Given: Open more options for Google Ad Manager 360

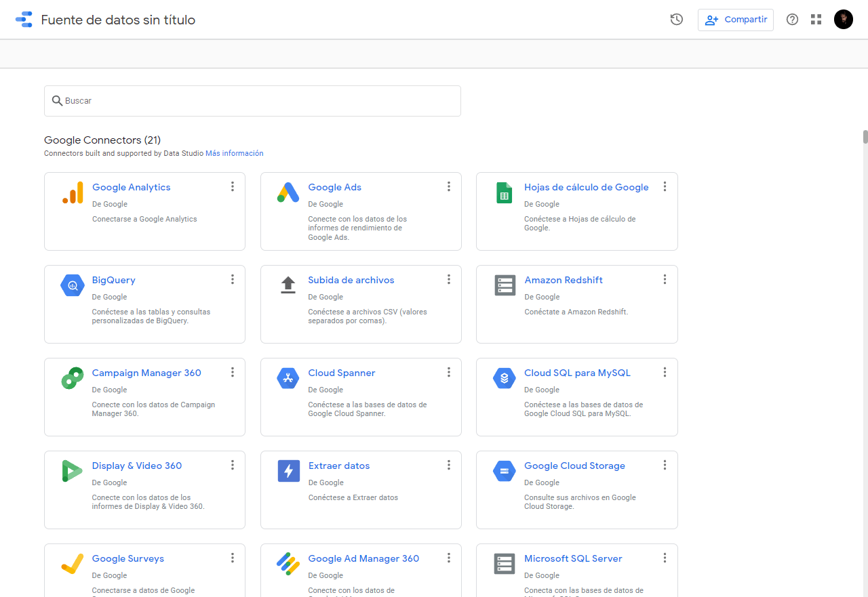Looking at the screenshot, I should tap(449, 558).
